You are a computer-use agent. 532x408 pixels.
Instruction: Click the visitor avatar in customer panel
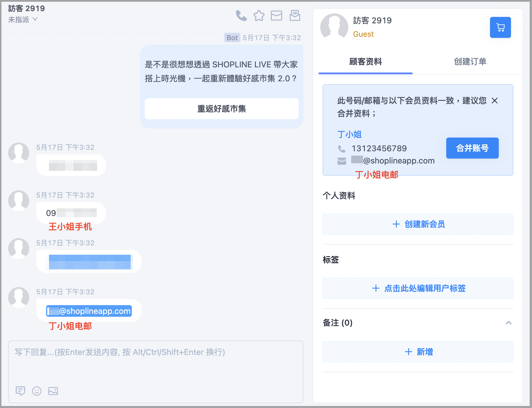click(x=334, y=27)
